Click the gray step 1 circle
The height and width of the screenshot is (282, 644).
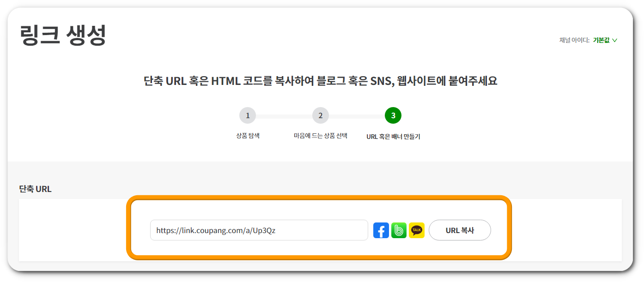pyautogui.click(x=247, y=115)
